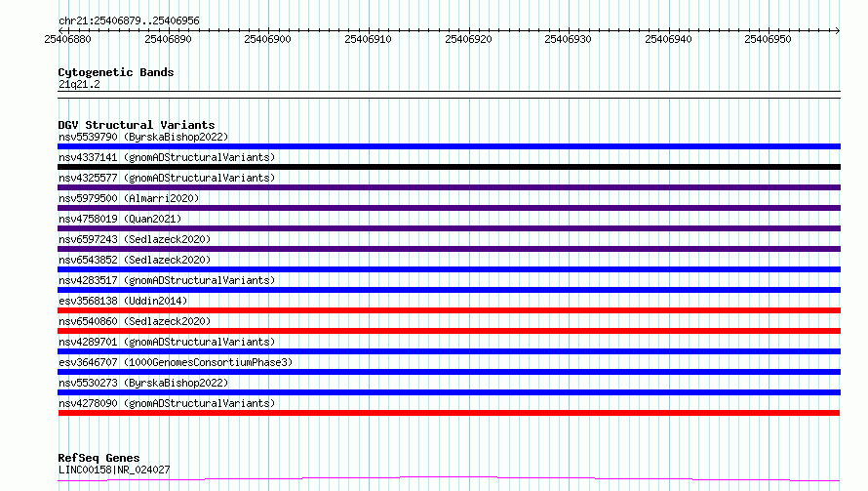Click the purple bar under nsv6597243
The width and height of the screenshot is (868, 491).
point(449,249)
